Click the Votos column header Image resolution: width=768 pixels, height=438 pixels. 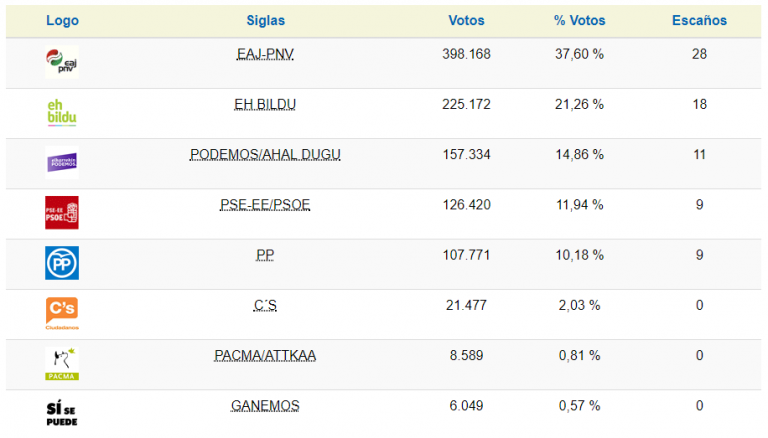coord(466,21)
